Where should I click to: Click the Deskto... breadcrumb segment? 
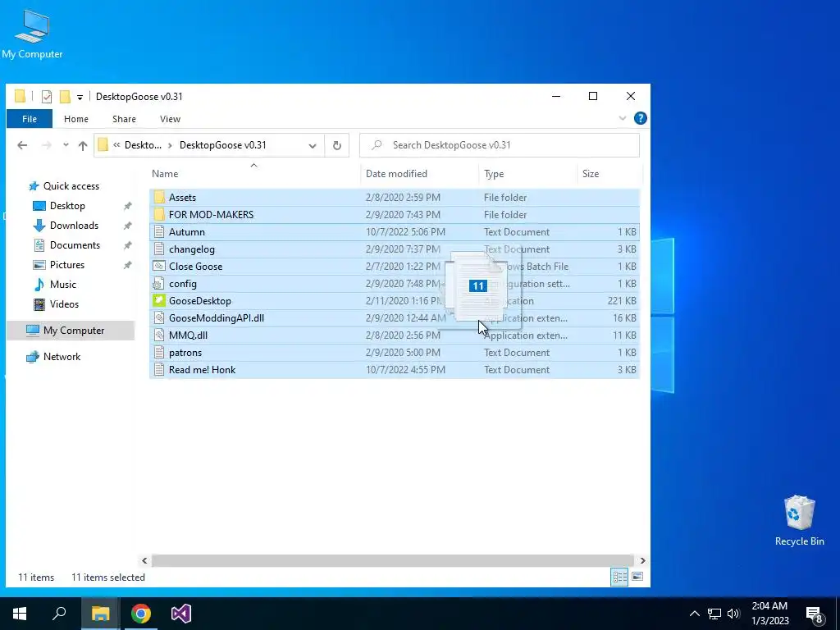point(143,145)
